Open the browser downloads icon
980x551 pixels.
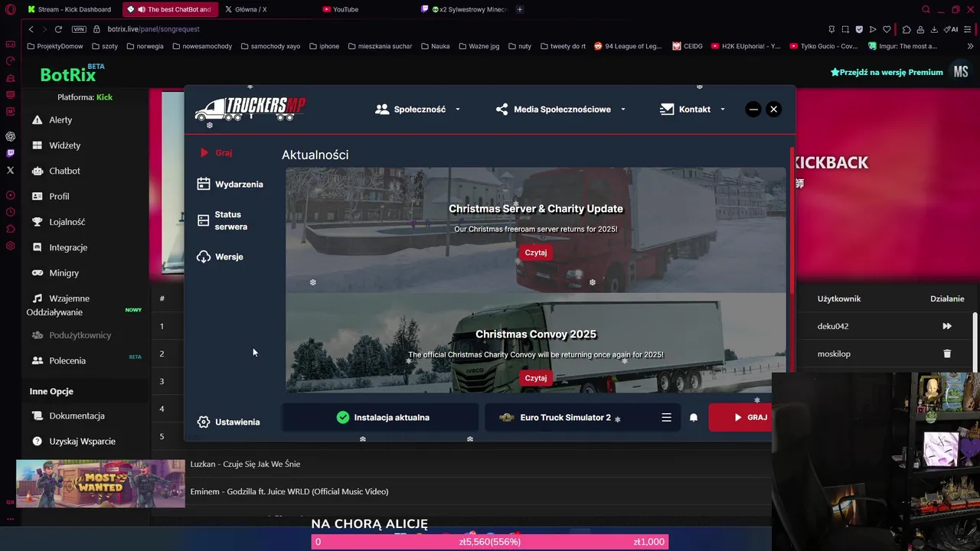coord(935,29)
